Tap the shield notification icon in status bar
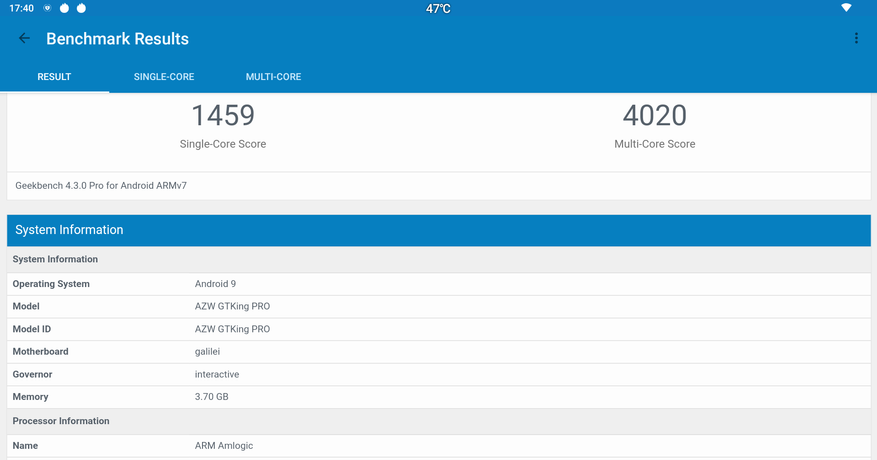 point(48,8)
